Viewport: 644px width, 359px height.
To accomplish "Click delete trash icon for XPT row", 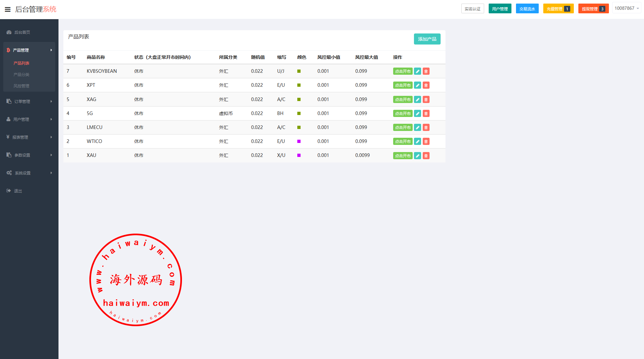I will 426,85.
